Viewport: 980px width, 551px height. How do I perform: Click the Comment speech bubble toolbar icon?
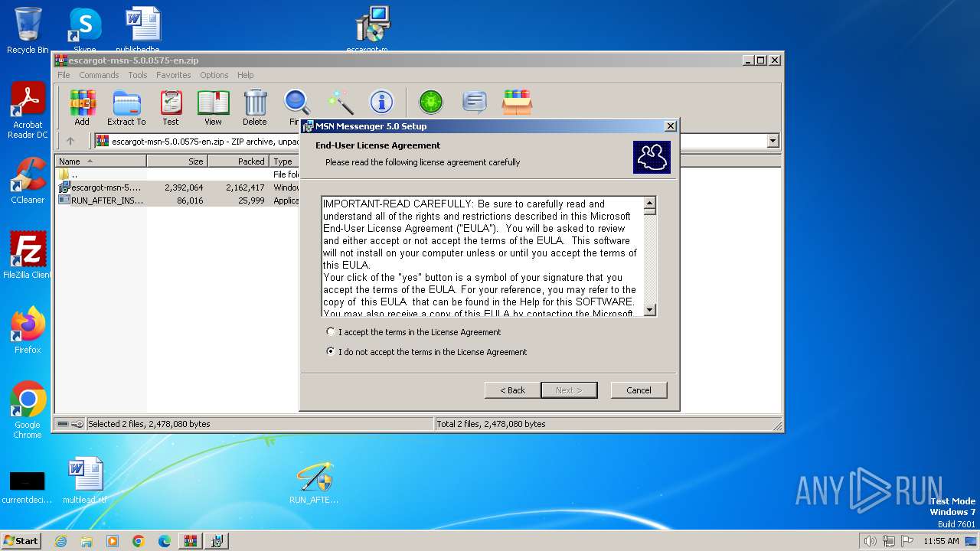pos(475,103)
